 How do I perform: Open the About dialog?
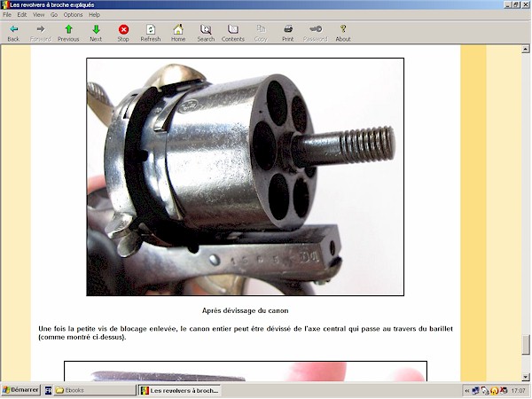[x=343, y=33]
